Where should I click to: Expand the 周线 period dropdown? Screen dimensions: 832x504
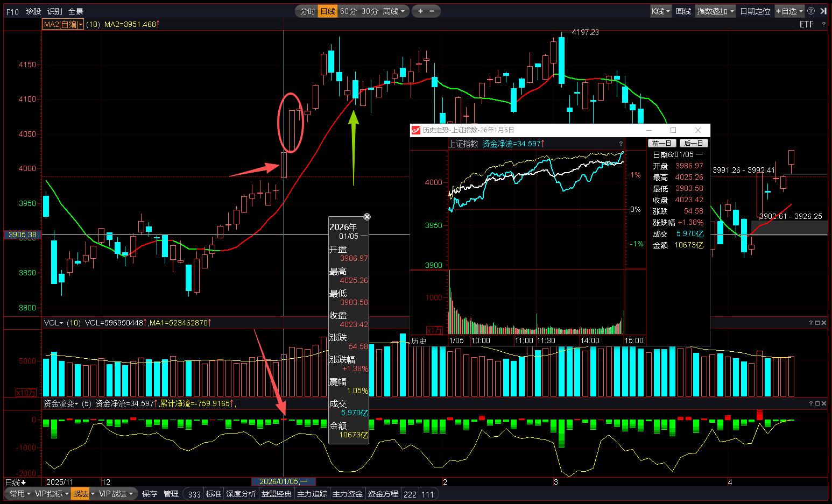pos(394,11)
